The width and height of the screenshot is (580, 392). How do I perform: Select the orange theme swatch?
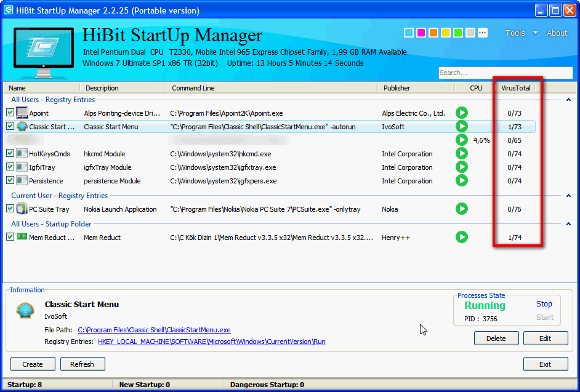click(x=433, y=33)
